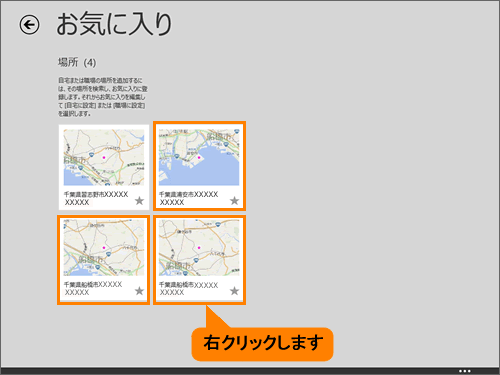Click the paragraph beginning 自宅または職場の場所
500x375 pixels.
(103, 97)
